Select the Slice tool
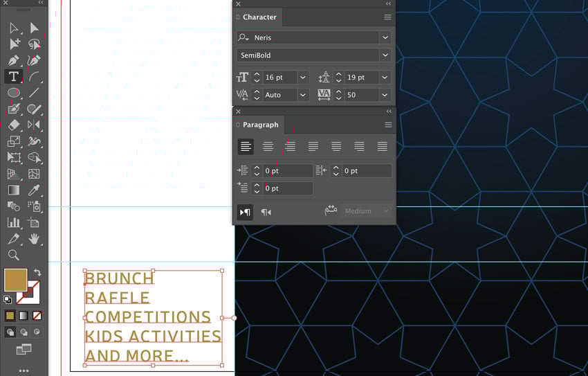 pos(14,239)
